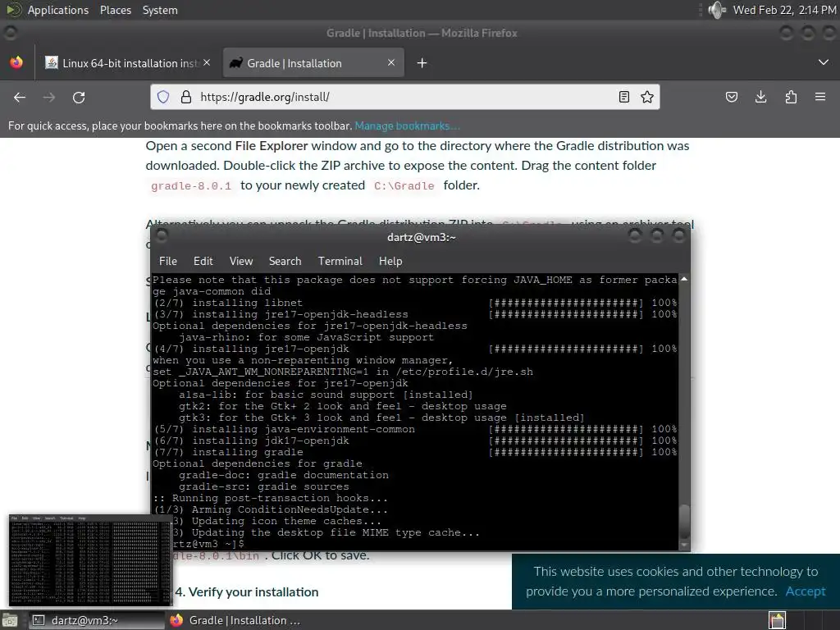This screenshot has width=840, height=630.
Task: Open tracking protection shield in the address bar
Action: pos(163,97)
